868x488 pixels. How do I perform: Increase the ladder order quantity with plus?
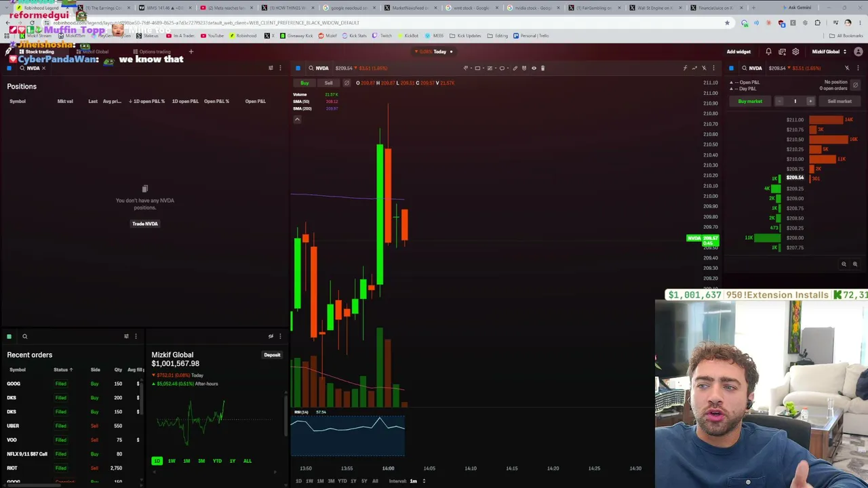coord(810,101)
